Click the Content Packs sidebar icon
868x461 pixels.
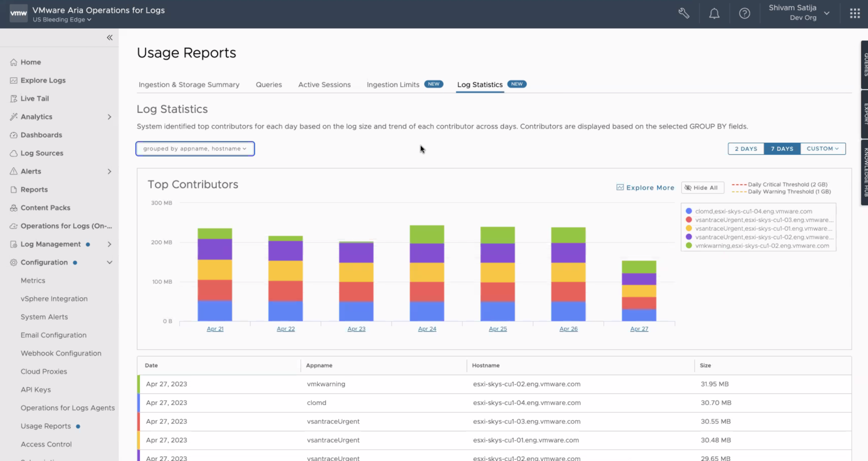click(x=14, y=208)
